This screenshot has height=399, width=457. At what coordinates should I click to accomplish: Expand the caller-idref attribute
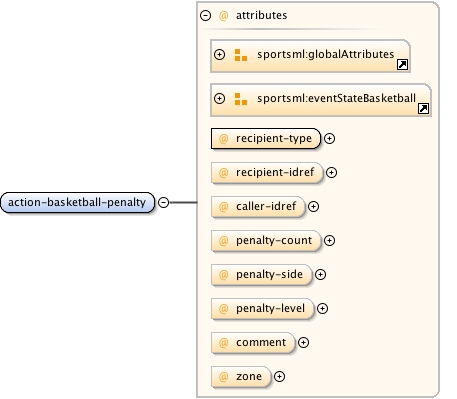313,207
